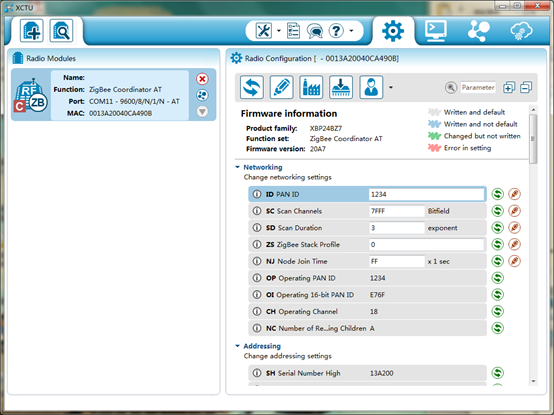
Task: Show info for NJ Node Join Time
Action: [257, 261]
